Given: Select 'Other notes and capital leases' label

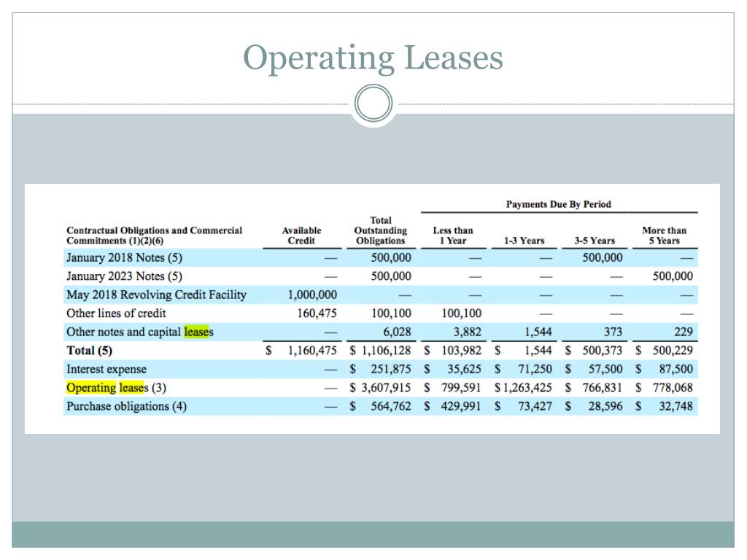Looking at the screenshot, I should pos(140,332).
